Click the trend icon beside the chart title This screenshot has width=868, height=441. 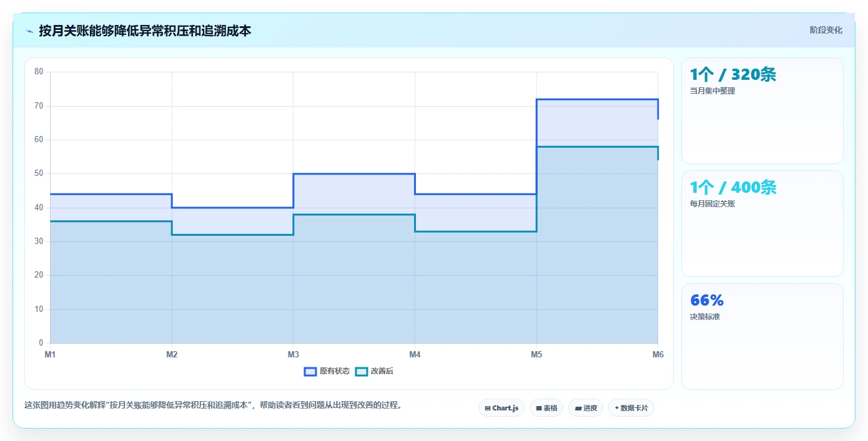coord(29,31)
